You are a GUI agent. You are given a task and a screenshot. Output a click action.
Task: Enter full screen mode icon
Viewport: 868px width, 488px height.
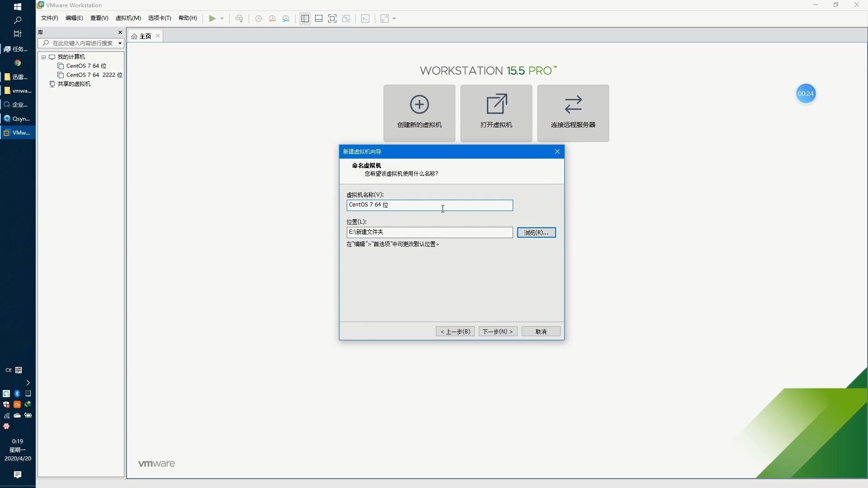332,19
